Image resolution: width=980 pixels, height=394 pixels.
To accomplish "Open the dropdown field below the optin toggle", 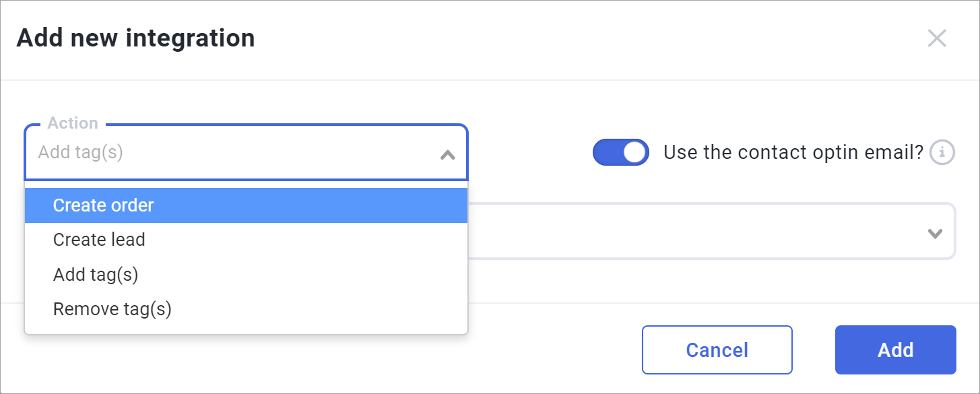I will click(x=707, y=231).
